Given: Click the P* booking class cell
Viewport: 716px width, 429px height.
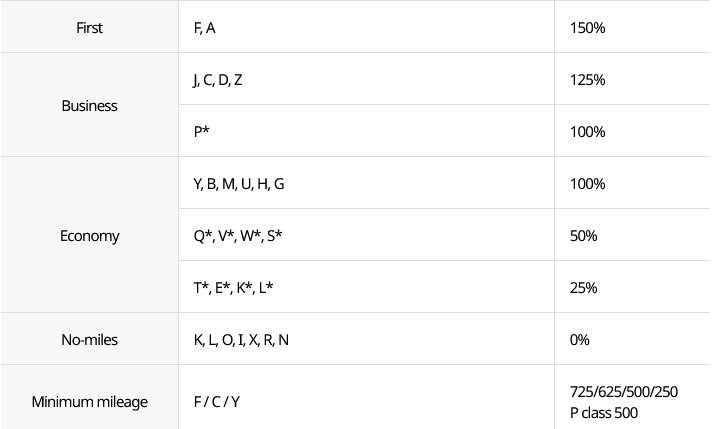Looking at the screenshot, I should pyautogui.click(x=367, y=131).
